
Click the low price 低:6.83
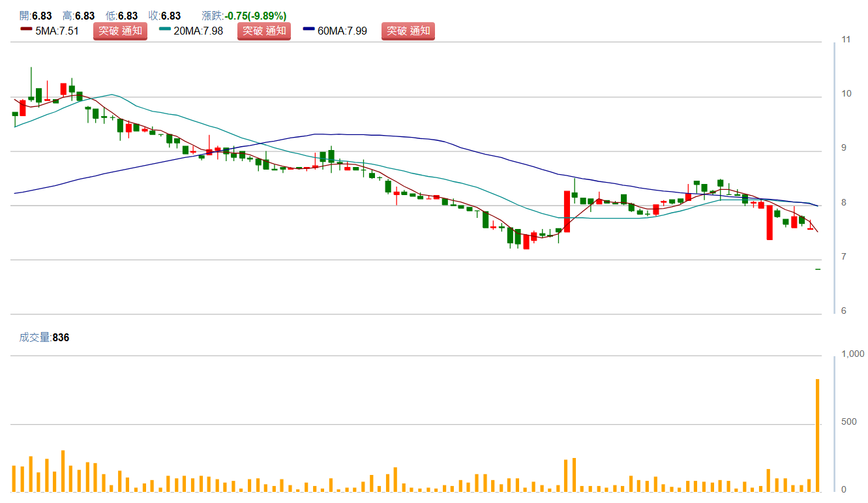tap(121, 16)
